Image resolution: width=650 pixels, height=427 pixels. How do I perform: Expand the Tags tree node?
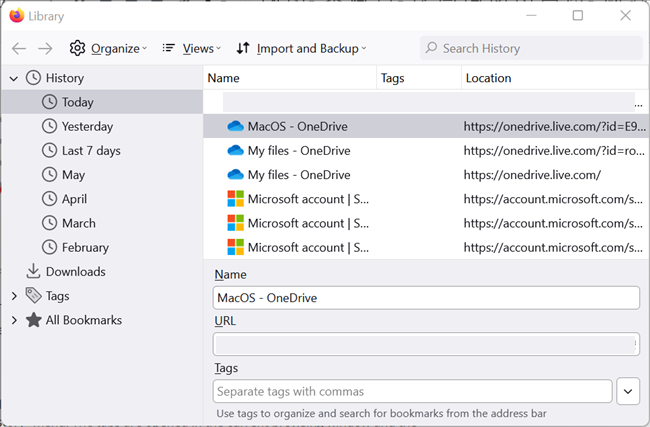click(x=14, y=296)
